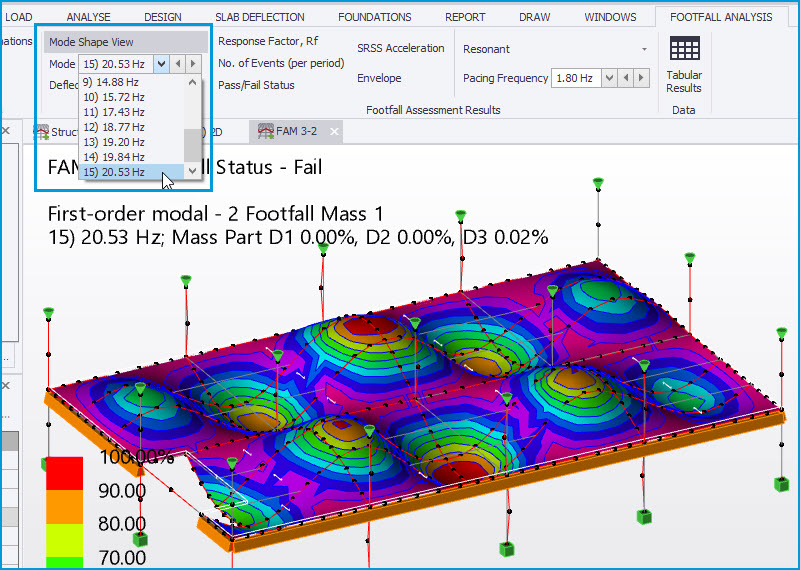Switch to the Slab Deflection ribbon tab

[260, 17]
